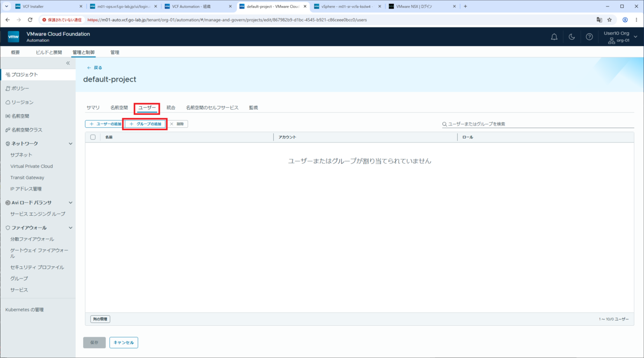Open the 管理 top menu
644x358 pixels.
pos(115,53)
